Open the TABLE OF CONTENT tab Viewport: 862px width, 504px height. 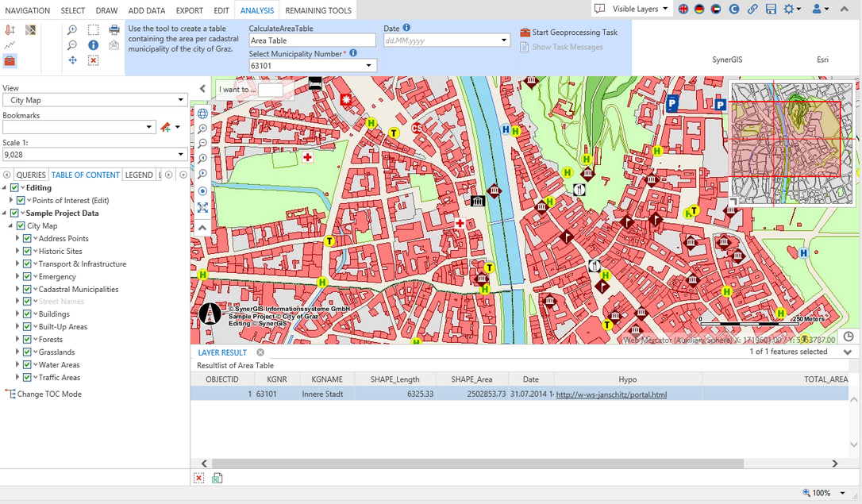click(x=85, y=174)
